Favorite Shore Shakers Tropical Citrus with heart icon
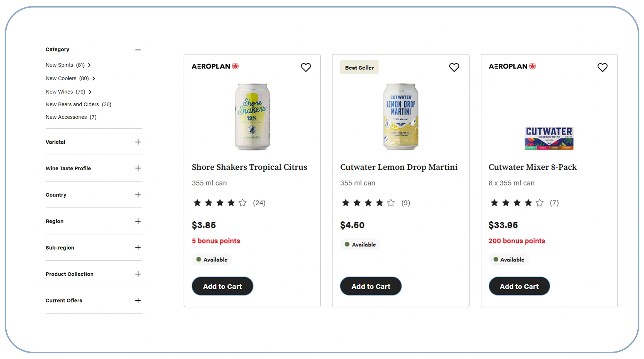This screenshot has width=644, height=359. [x=306, y=67]
